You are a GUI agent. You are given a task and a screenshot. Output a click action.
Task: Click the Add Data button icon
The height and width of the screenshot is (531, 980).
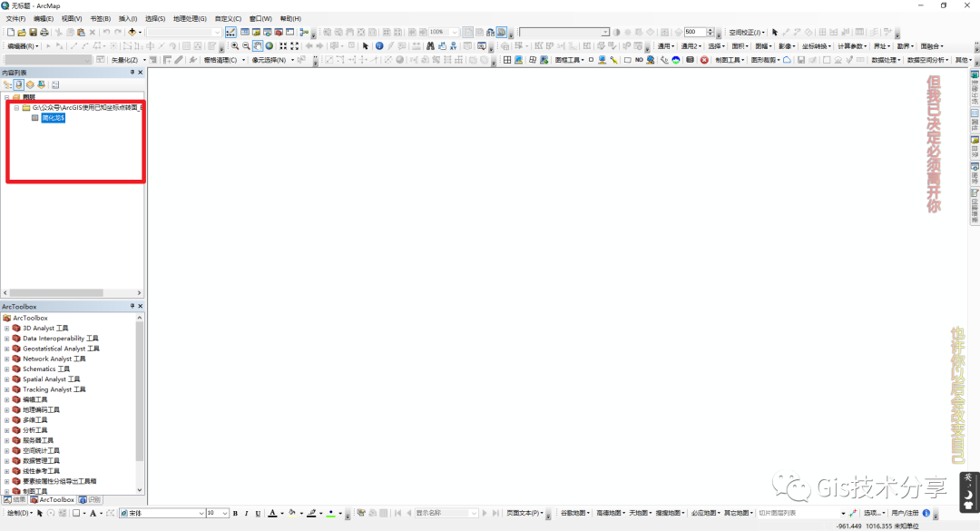click(132, 33)
